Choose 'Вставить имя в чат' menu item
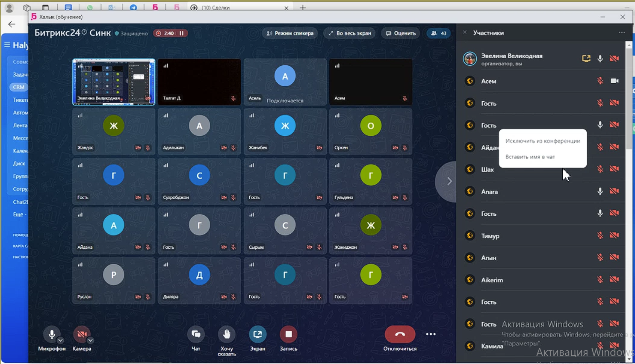 [530, 157]
